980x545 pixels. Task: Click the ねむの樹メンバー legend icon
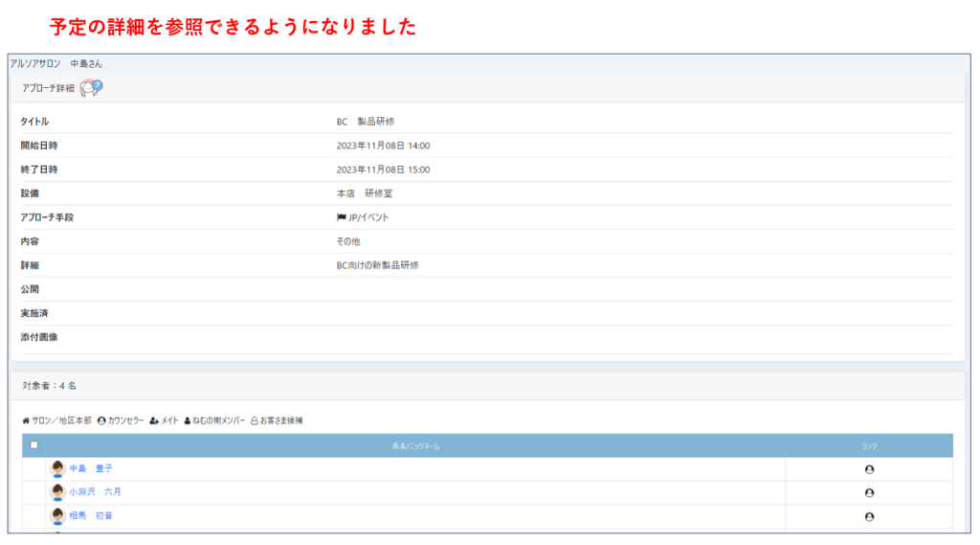(x=188, y=420)
